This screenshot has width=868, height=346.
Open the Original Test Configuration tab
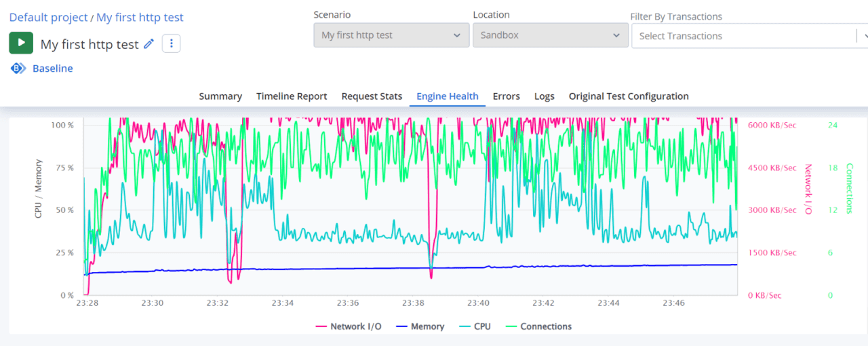pos(629,96)
